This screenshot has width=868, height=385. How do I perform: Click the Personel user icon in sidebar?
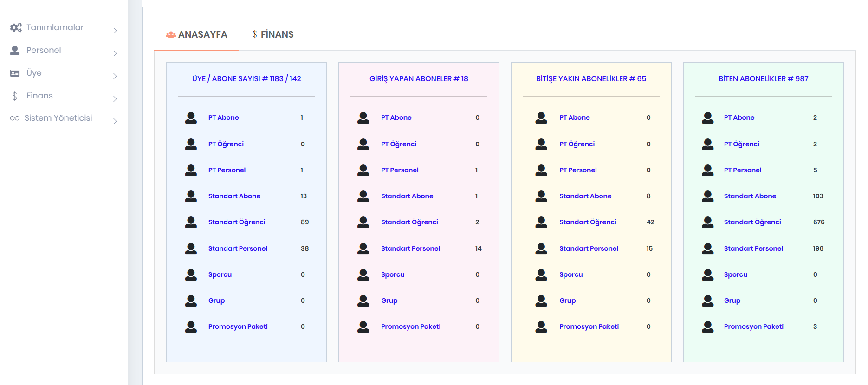pos(15,50)
